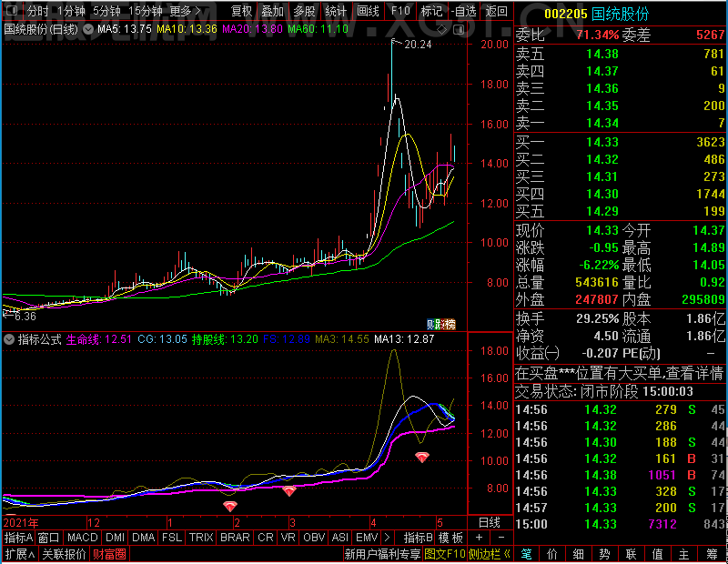Click the 大买单 查看详情 notice
This screenshot has width=728, height=564.
coord(620,373)
